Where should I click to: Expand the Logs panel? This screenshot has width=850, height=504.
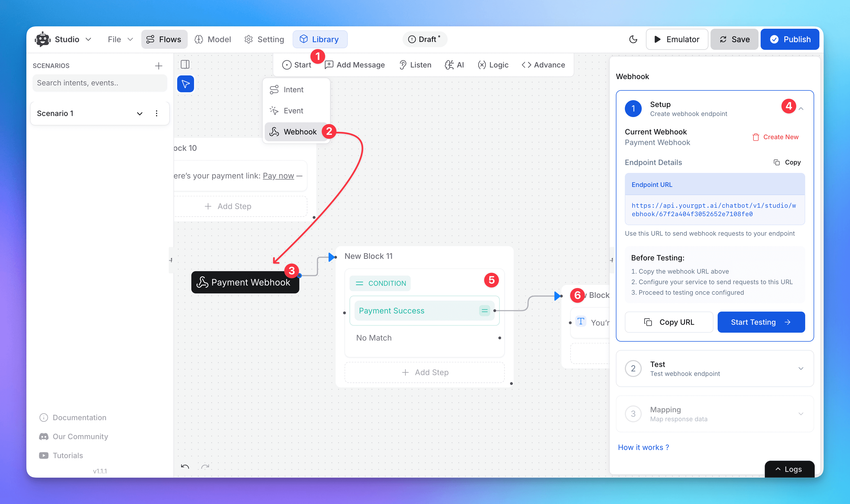tap(789, 469)
